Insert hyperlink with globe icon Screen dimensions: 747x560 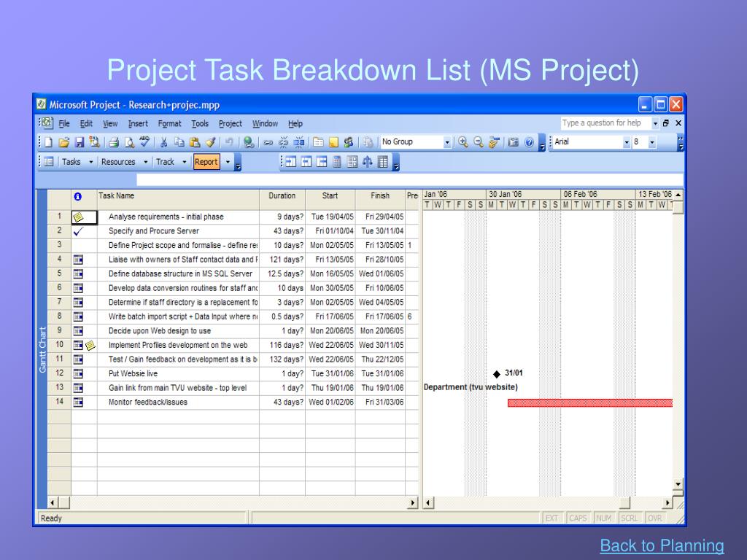(248, 142)
